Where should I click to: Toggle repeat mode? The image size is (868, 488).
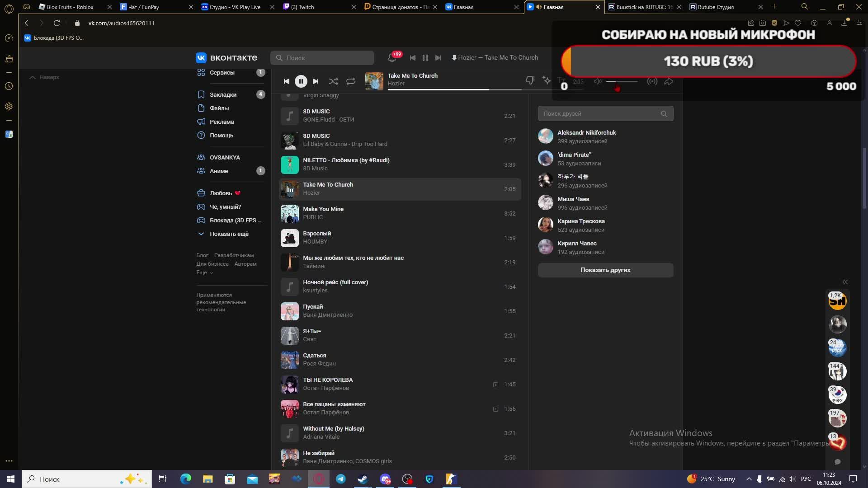[x=351, y=81]
